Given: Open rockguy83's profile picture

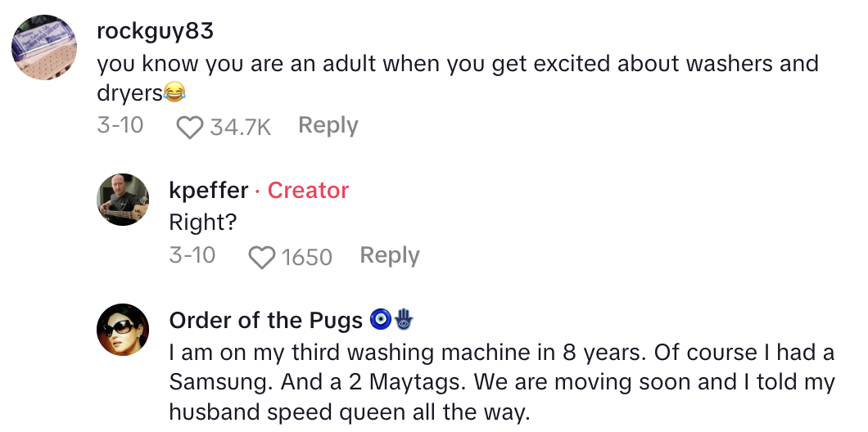Looking at the screenshot, I should point(44,47).
